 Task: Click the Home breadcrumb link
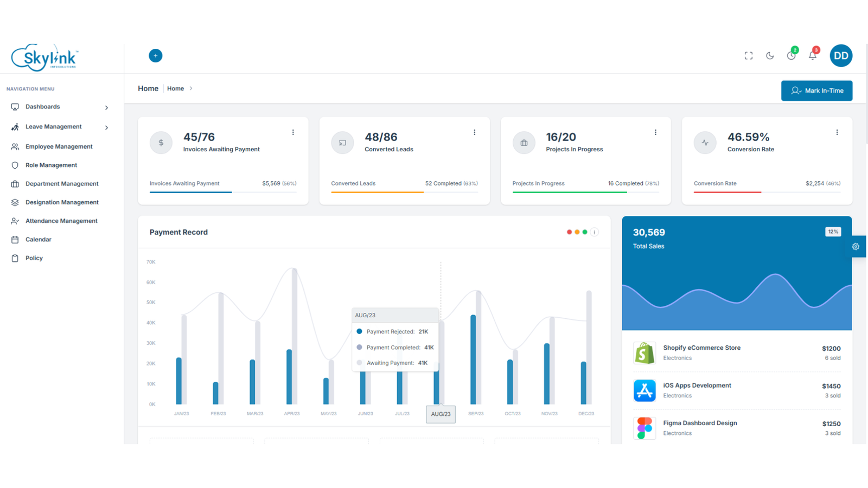pyautogui.click(x=175, y=88)
